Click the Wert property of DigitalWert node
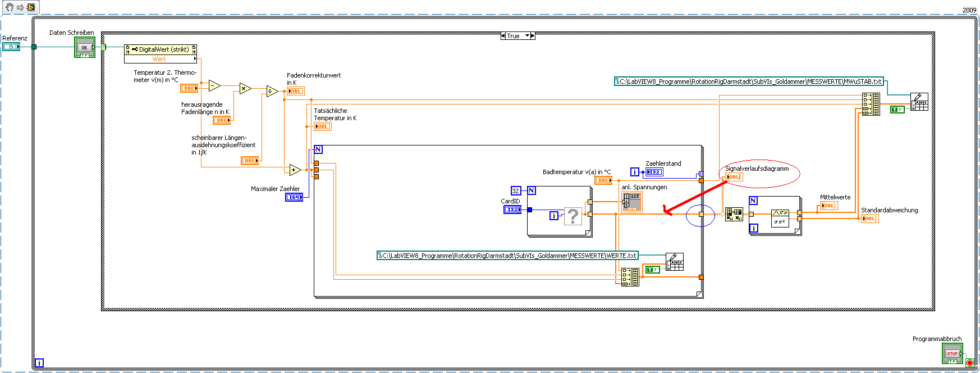980x373 pixels. click(161, 59)
